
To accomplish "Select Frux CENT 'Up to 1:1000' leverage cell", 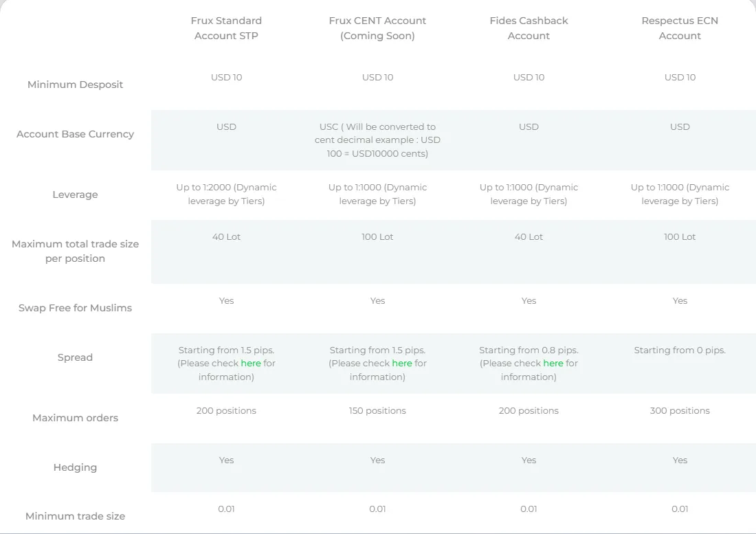I will pos(377,194).
